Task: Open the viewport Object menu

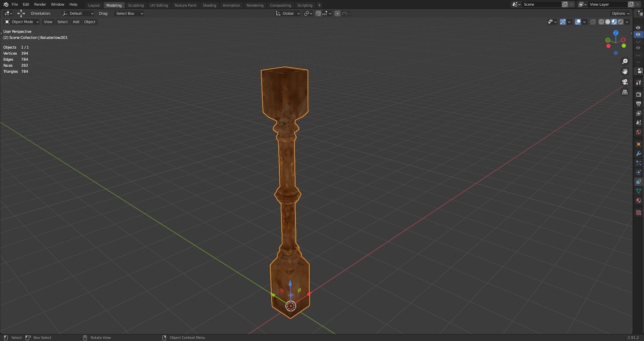Action: click(x=90, y=22)
